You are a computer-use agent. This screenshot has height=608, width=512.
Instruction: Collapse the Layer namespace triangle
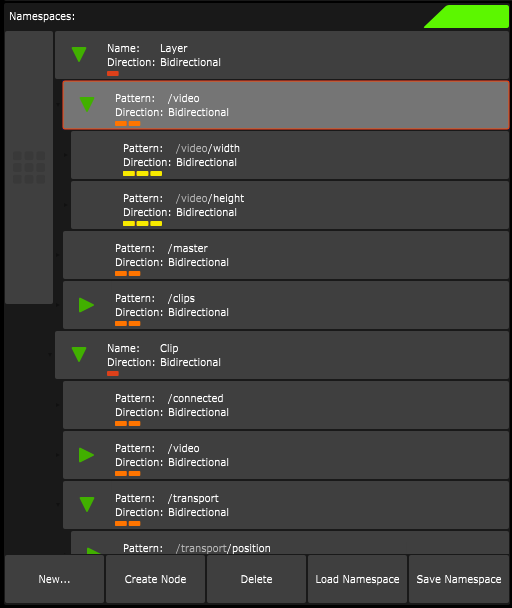pos(79,54)
